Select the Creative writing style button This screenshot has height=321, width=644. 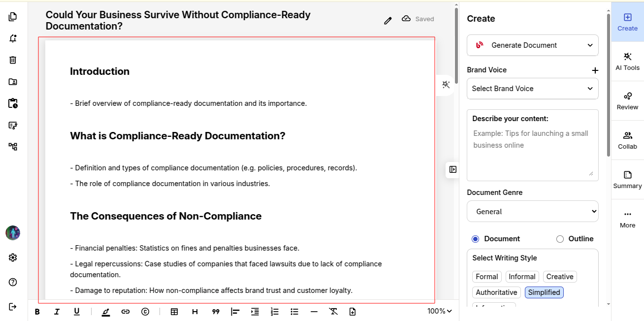[x=559, y=277]
